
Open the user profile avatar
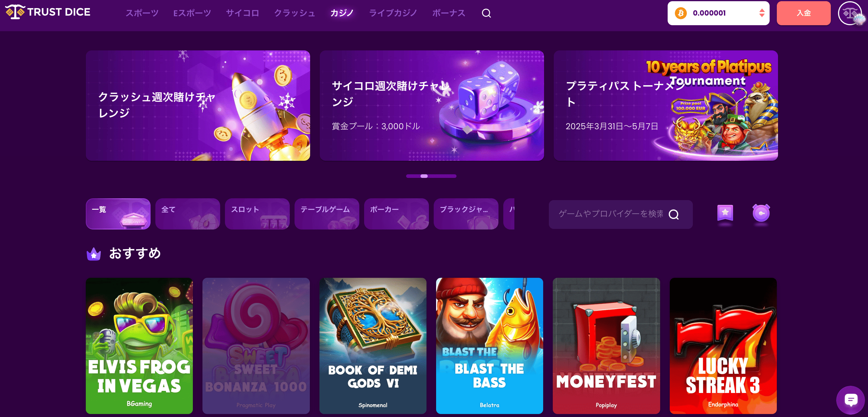coord(850,13)
